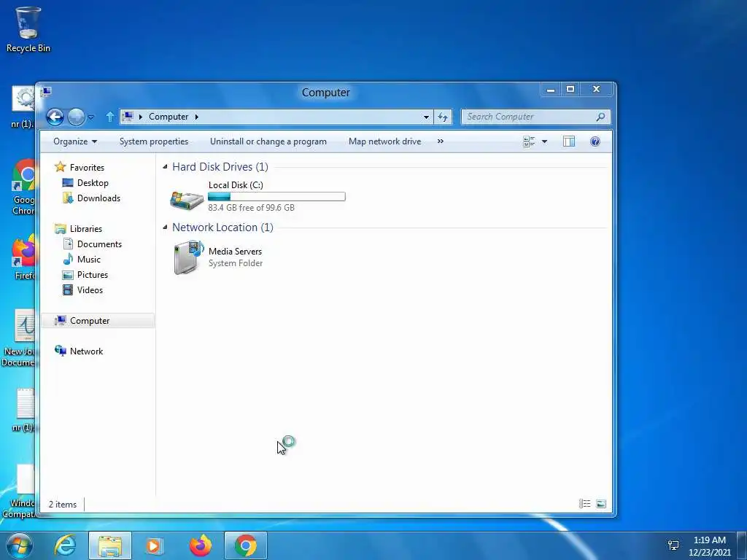Click the Search Computer field

(535, 117)
